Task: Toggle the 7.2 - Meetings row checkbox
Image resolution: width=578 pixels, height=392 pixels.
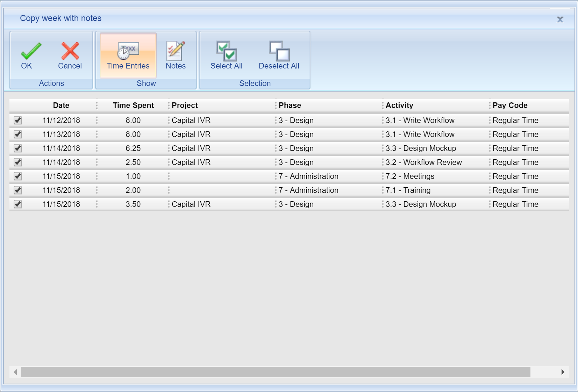Action: (x=18, y=176)
